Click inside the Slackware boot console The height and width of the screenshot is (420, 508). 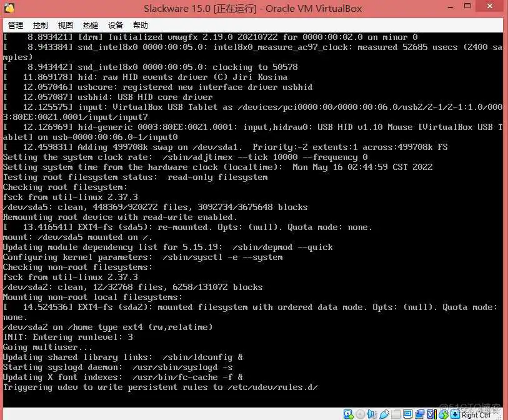pyautogui.click(x=250, y=219)
